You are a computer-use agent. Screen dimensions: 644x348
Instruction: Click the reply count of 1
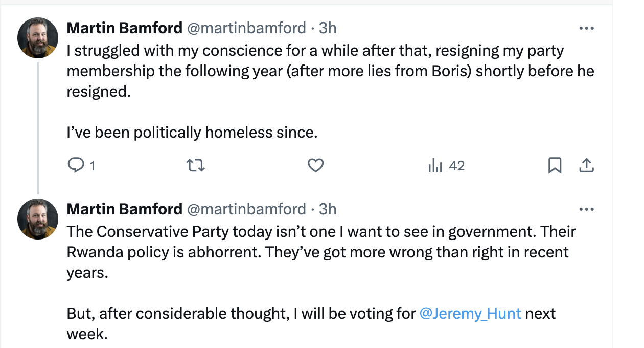tap(93, 166)
